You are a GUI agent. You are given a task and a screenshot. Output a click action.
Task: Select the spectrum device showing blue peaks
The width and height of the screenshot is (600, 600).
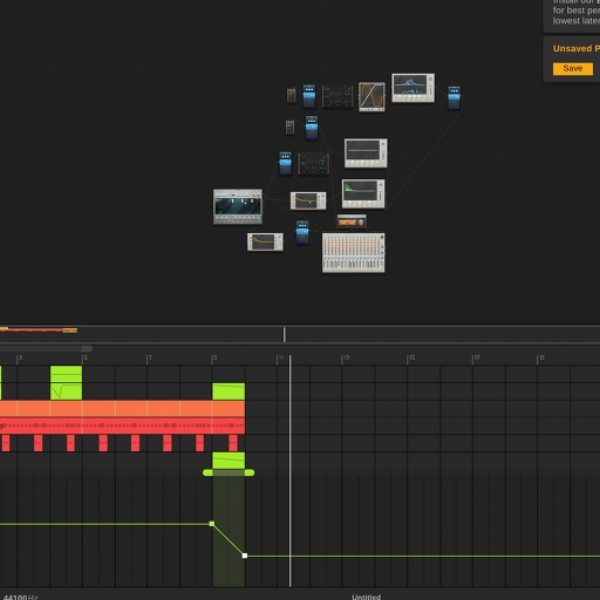(413, 88)
